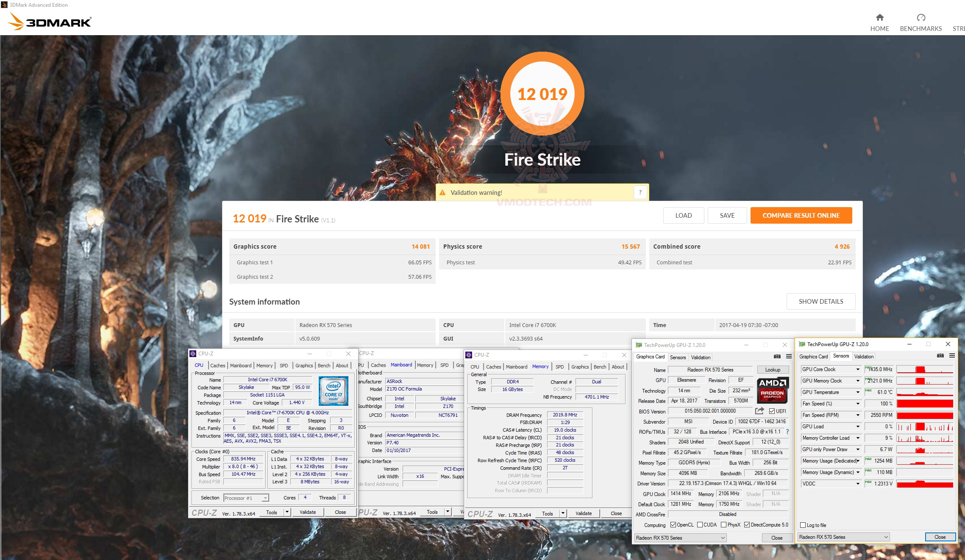965x560 pixels.
Task: Click the validation warning question mark button
Action: tap(640, 192)
